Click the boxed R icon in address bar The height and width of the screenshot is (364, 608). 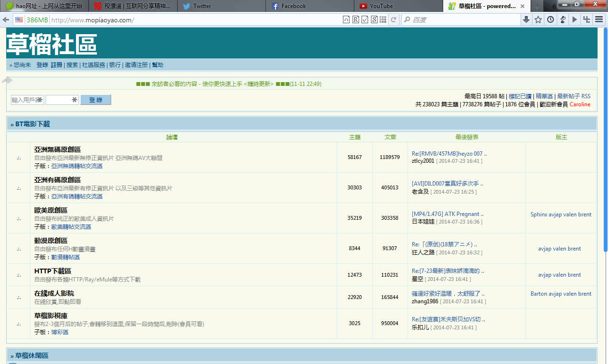pyautogui.click(x=355, y=20)
